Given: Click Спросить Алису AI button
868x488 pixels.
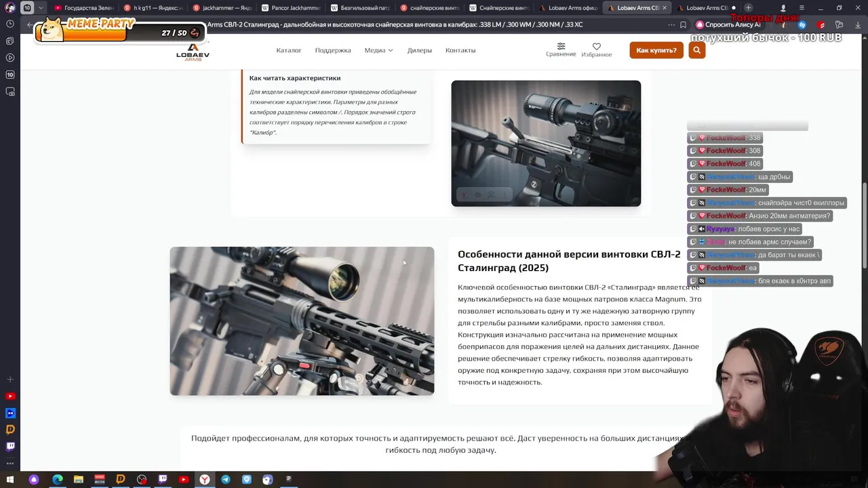Looking at the screenshot, I should pos(729,25).
